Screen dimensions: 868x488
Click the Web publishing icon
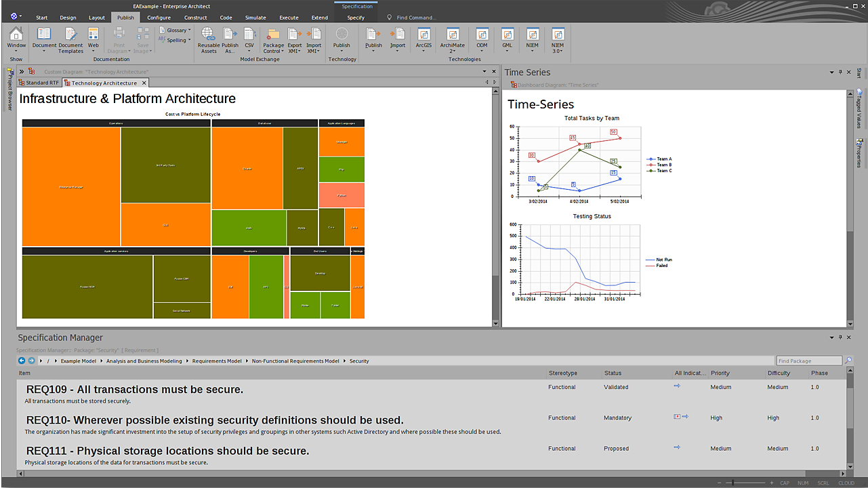94,33
